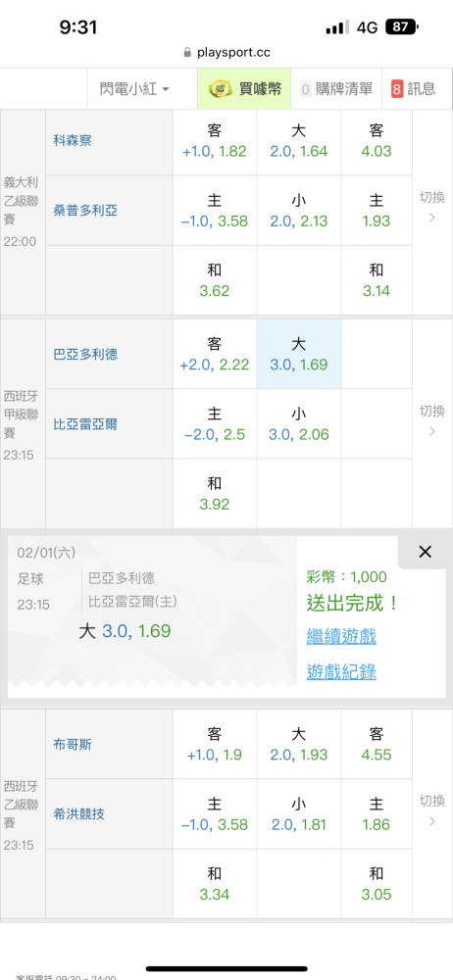Toggle the selected 大 3.0, 1.69 bet
Screen dimensions: 453x980
(x=299, y=354)
